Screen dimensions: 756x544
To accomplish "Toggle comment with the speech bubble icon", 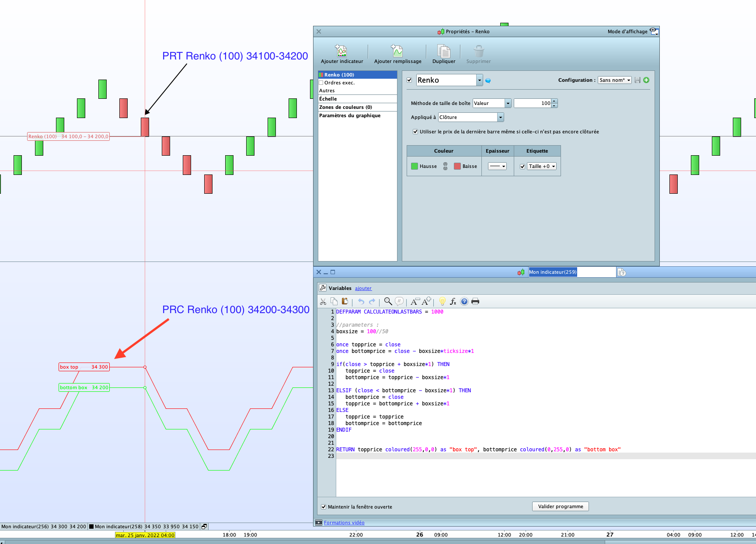I will tap(399, 301).
